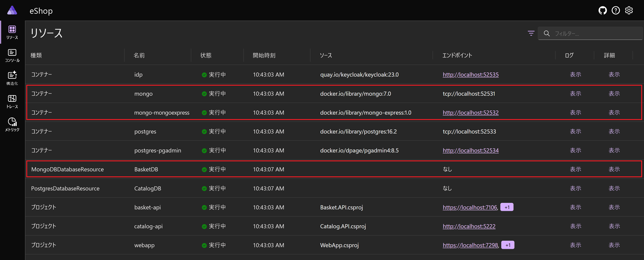View logs for the mongo row
Image resolution: width=644 pixels, height=260 pixels.
[575, 94]
